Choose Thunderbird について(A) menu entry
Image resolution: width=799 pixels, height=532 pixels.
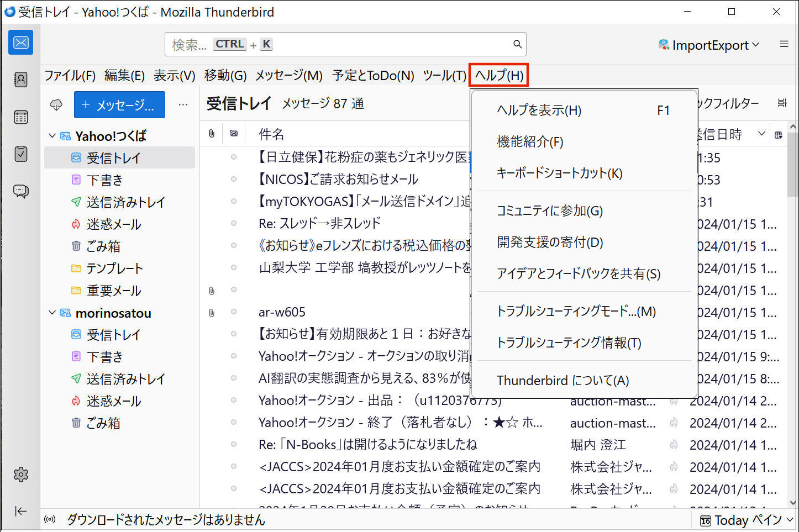point(563,381)
